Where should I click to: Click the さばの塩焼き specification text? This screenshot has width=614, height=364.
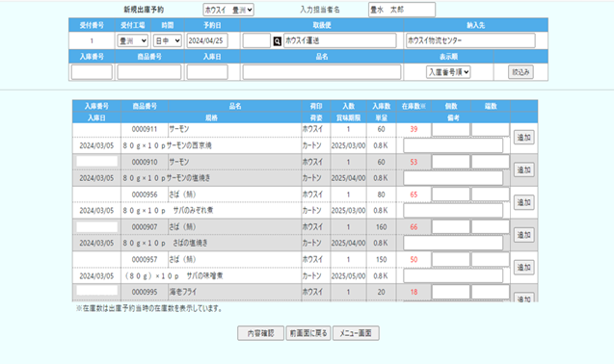[190, 243]
